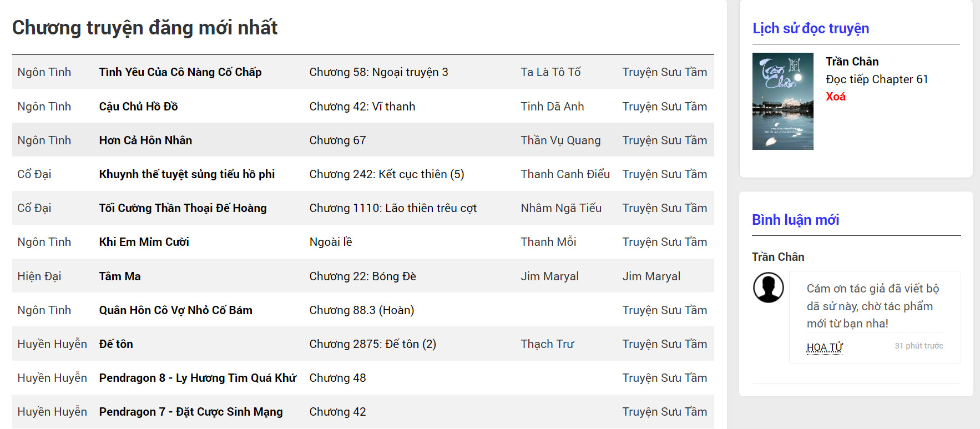Continue reading Chapter 61 link

click(x=877, y=79)
